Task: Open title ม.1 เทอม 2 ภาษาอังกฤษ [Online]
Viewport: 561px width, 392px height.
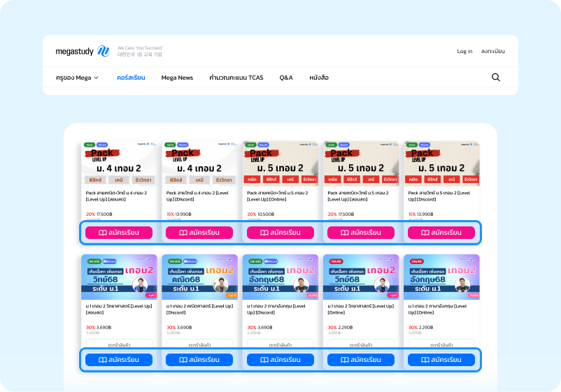Action: (x=437, y=309)
